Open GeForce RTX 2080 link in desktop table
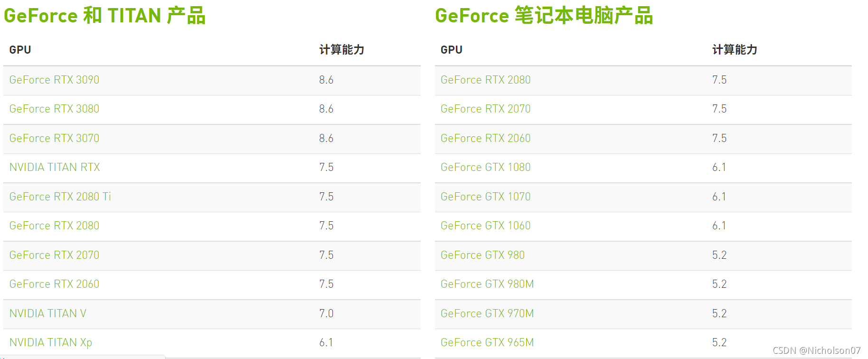868x359 pixels. click(x=54, y=226)
